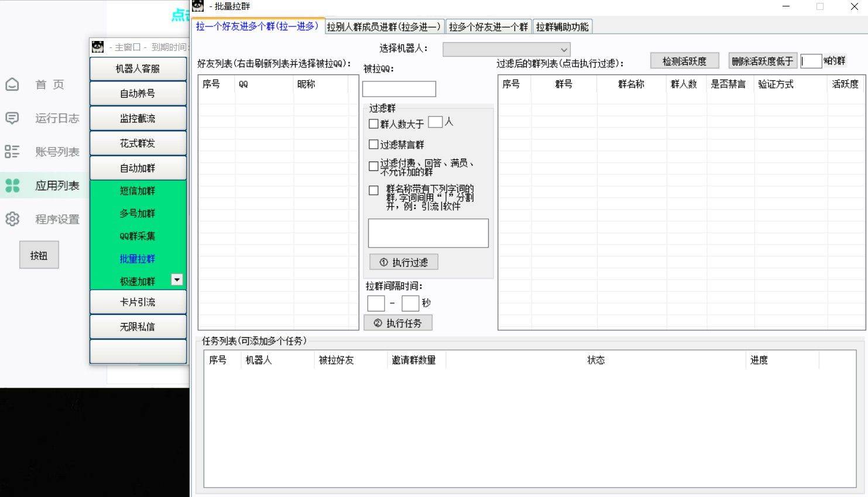Select the green application list icon

click(12, 186)
